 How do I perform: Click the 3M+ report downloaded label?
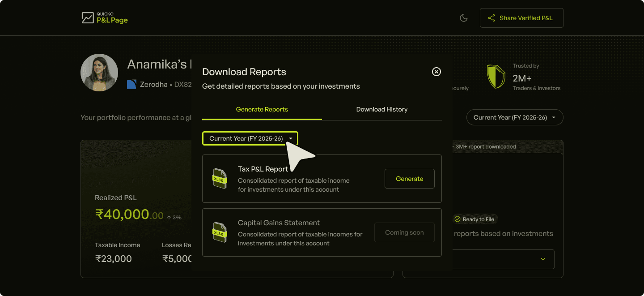point(486,146)
